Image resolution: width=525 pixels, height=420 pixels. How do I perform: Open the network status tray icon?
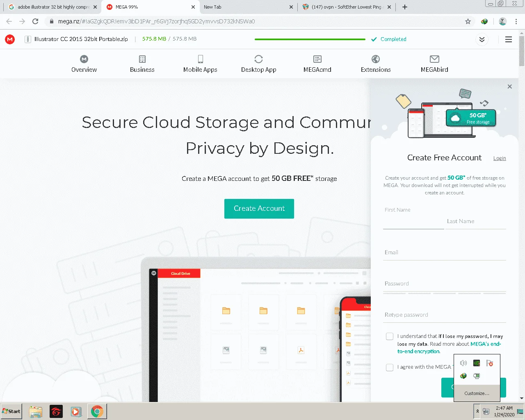coord(486,411)
